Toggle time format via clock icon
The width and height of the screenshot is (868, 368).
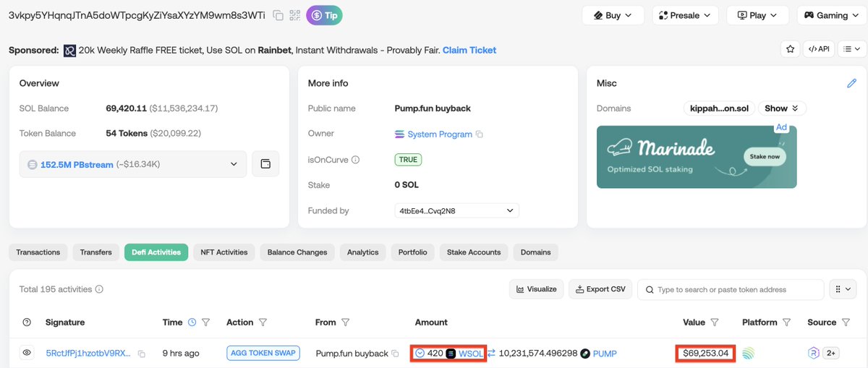pos(192,322)
